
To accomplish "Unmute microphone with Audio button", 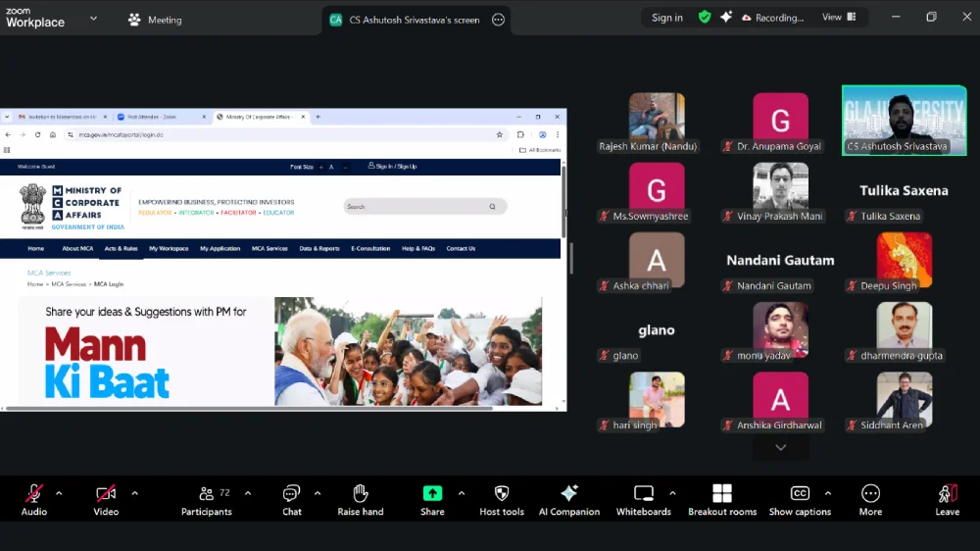I will point(34,498).
